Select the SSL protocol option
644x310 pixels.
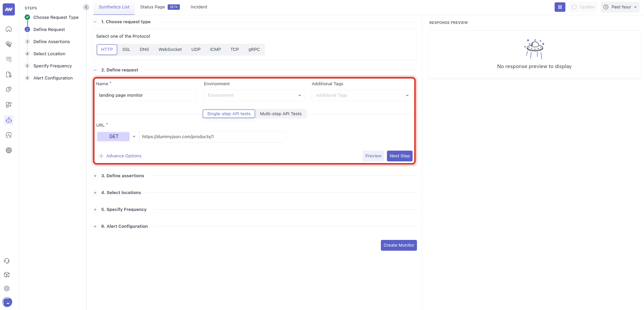[x=126, y=50]
